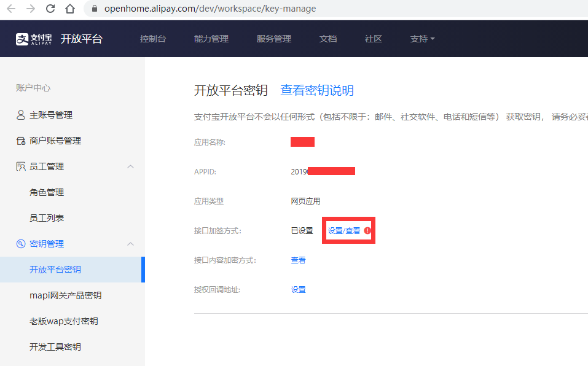588x366 pixels.
Task: Click the red warning icon beside 设置/查看
Action: (x=367, y=231)
